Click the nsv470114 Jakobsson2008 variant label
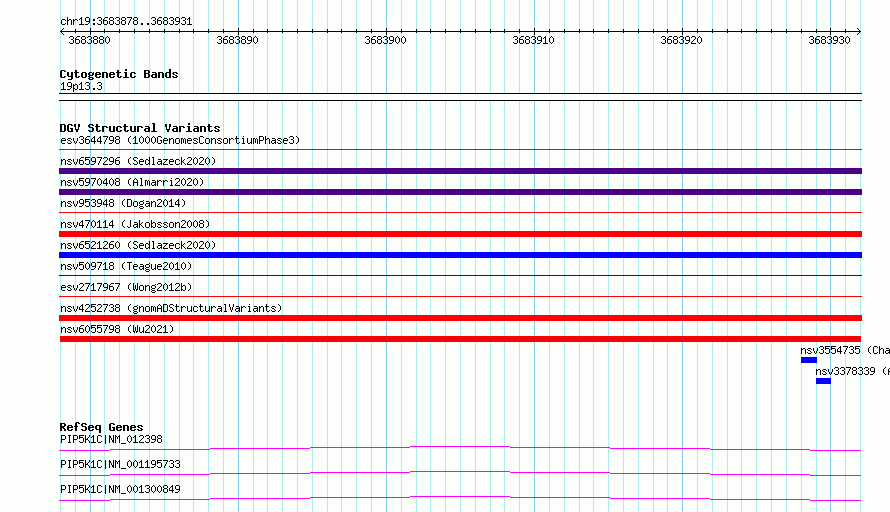The height and width of the screenshot is (512, 890). pyautogui.click(x=135, y=224)
